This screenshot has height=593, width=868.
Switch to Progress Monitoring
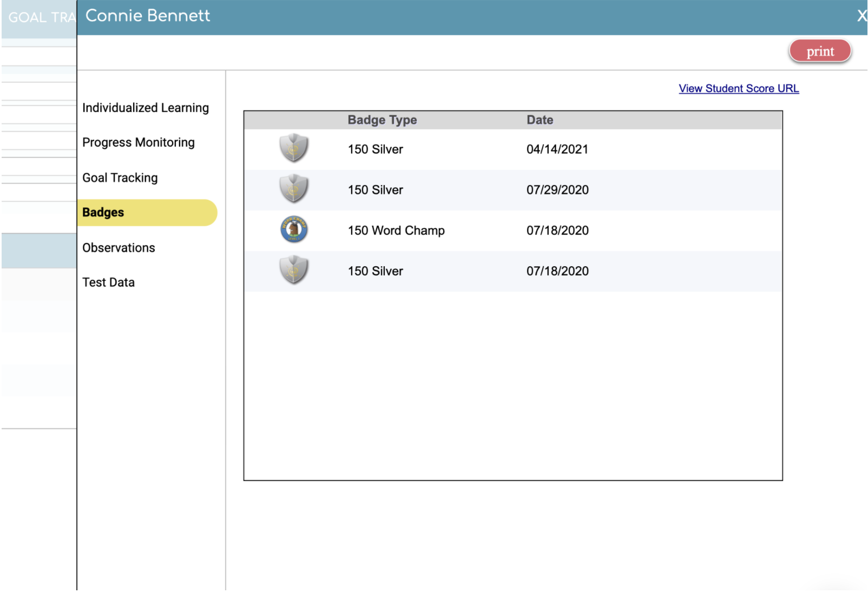tap(138, 142)
